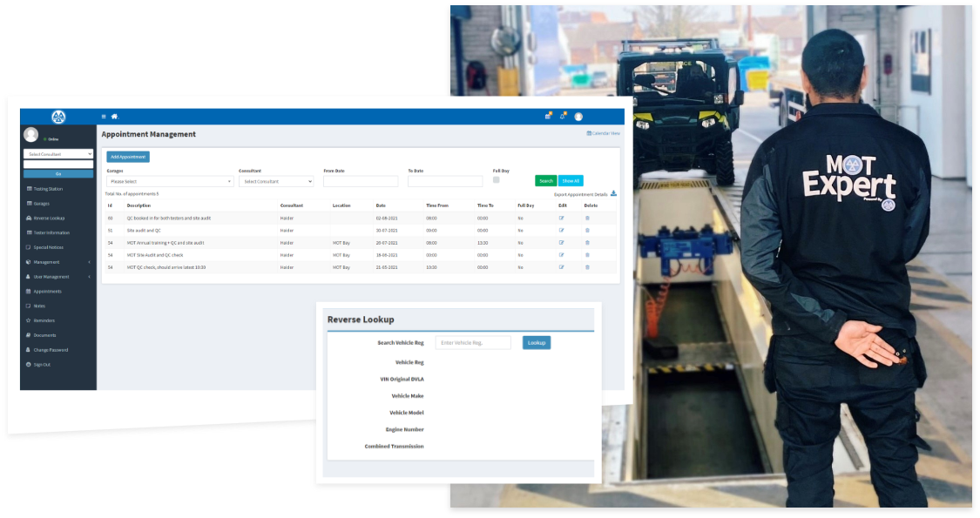Viewport: 980px width, 518px height.
Task: Open calendar notifications icon in top bar
Action: (x=548, y=116)
